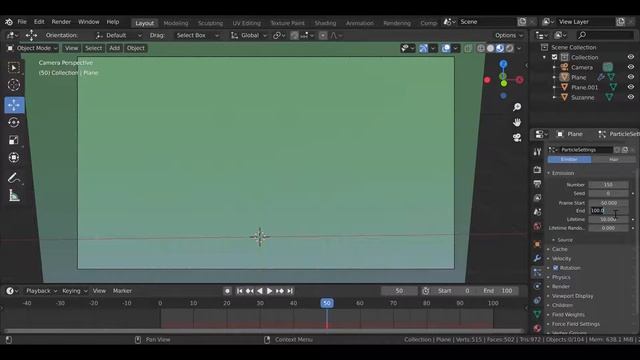Switch to the Animation workspace tab
Viewport: 640px width, 360px height.
click(x=360, y=23)
